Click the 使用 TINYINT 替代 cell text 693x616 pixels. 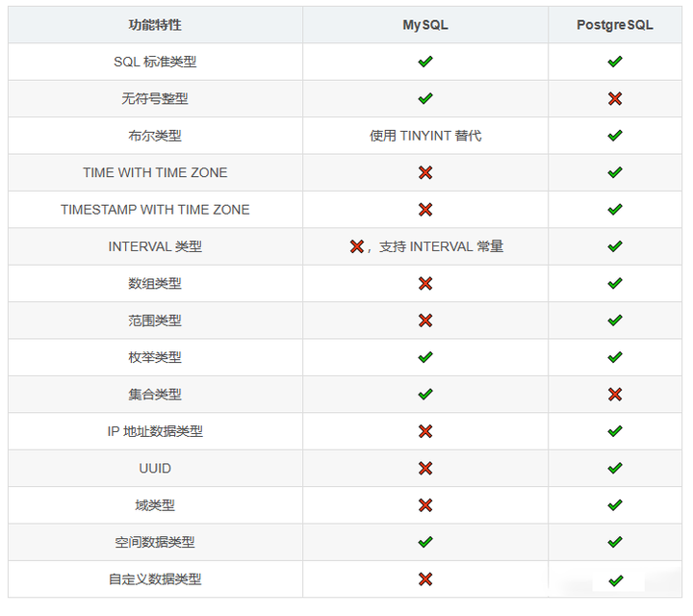425,136
